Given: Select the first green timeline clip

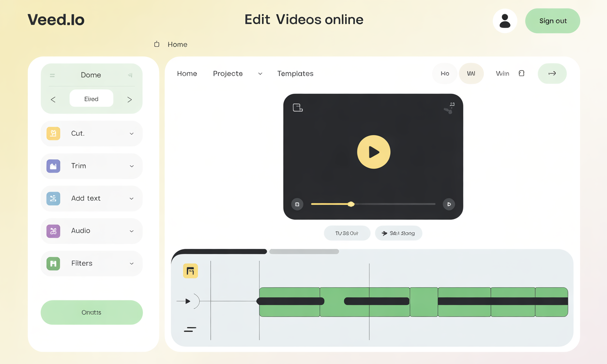Looking at the screenshot, I should click(x=289, y=302).
